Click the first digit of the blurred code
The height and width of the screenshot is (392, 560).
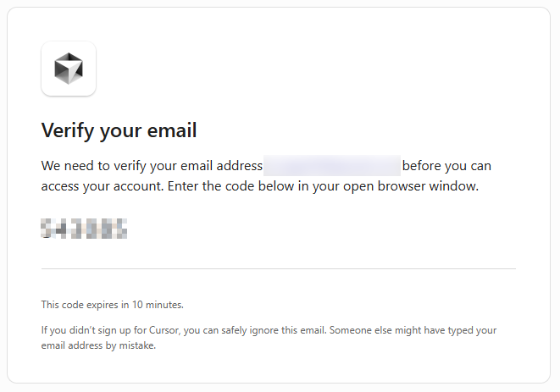[47, 229]
